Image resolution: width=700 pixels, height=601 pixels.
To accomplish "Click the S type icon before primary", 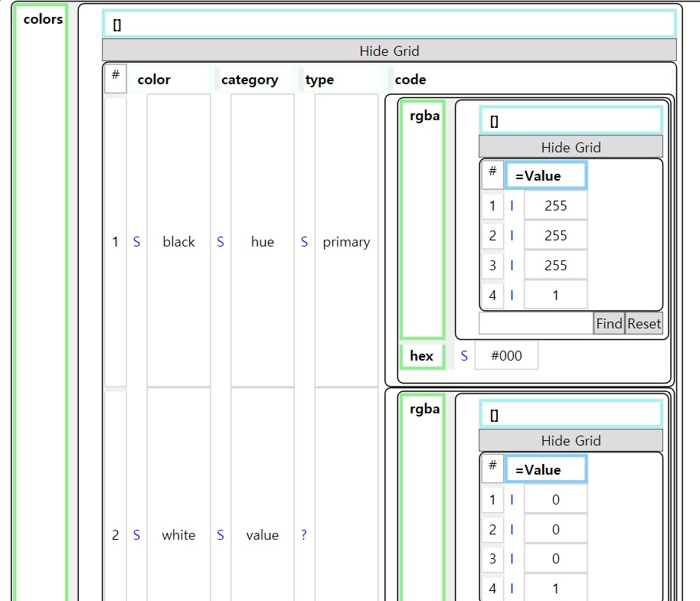I will 305,241.
